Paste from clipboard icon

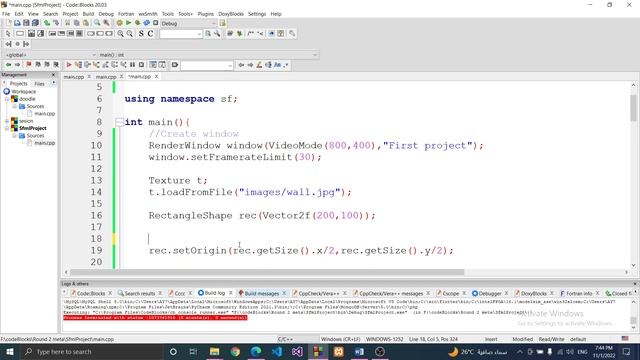click(x=86, y=23)
